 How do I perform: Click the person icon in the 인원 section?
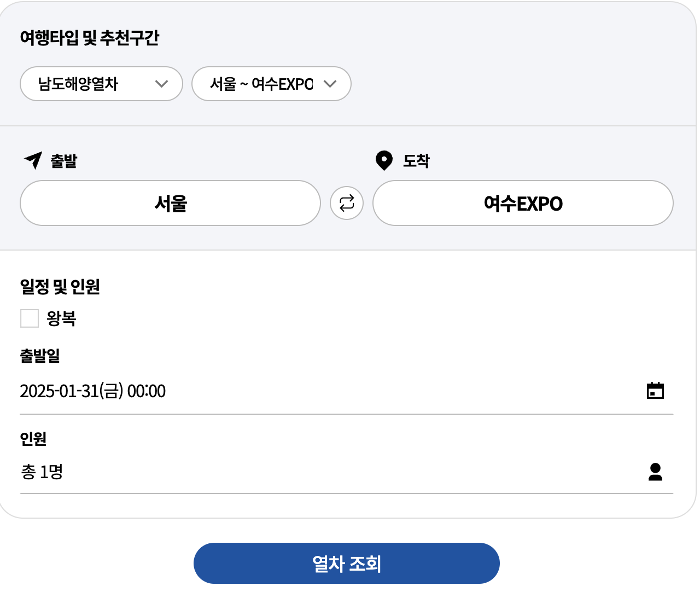(656, 472)
